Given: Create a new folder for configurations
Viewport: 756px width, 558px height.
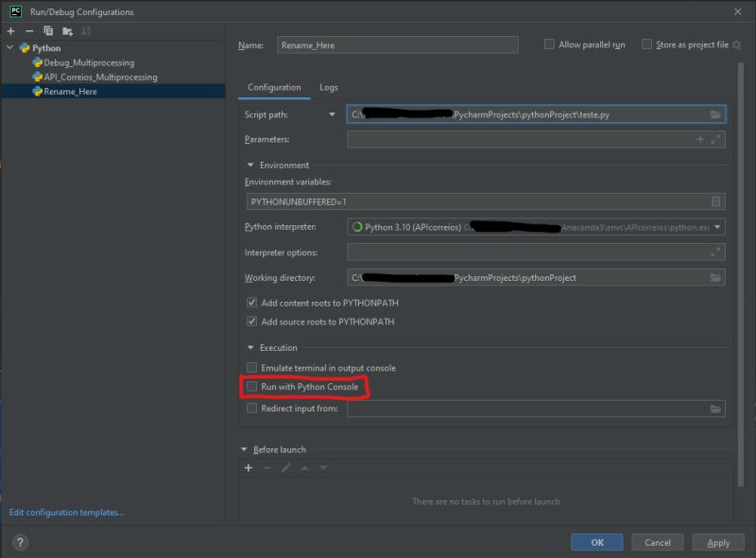Looking at the screenshot, I should point(68,31).
